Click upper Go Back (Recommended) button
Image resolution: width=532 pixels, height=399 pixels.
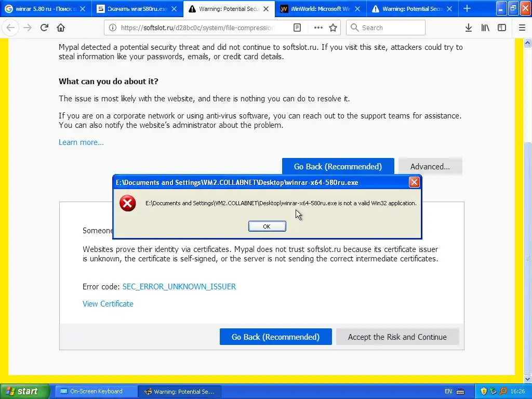click(x=338, y=167)
